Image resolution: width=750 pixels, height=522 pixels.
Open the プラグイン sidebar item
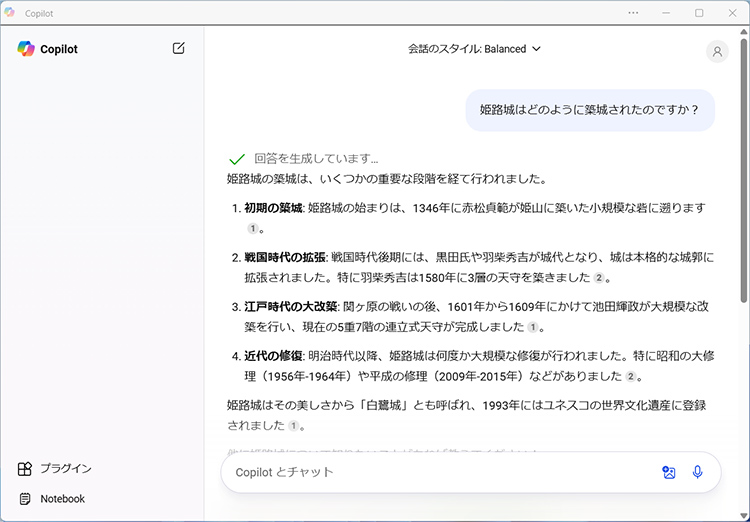click(x=66, y=469)
